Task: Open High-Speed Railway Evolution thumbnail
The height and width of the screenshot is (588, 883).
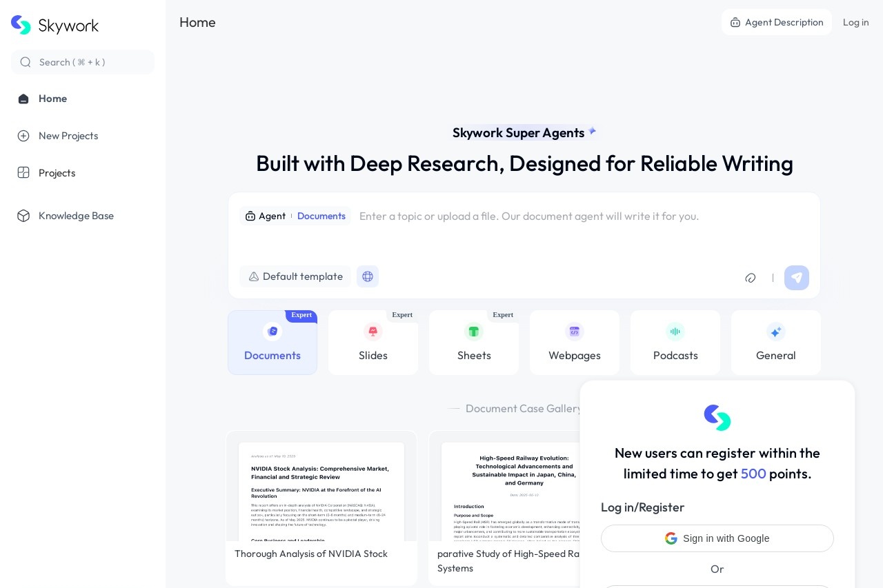Action: [510, 491]
